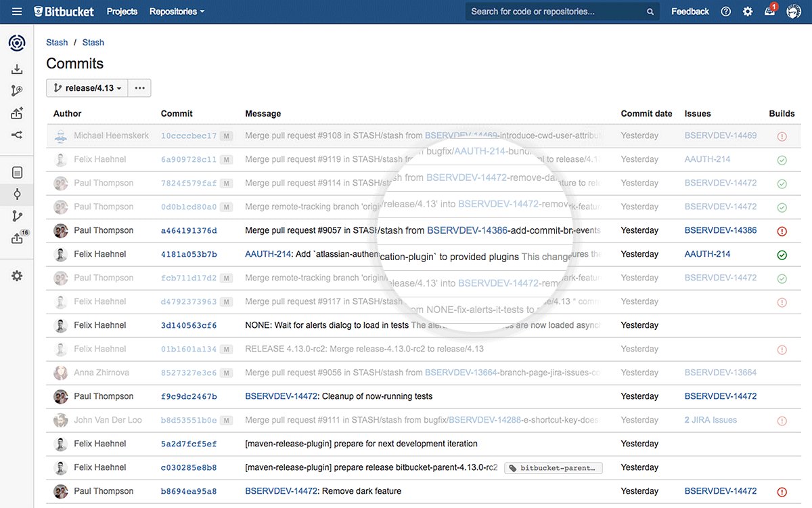Screen dimensions: 812x508
Task: Open commit a464191376d
Action: coord(189,230)
